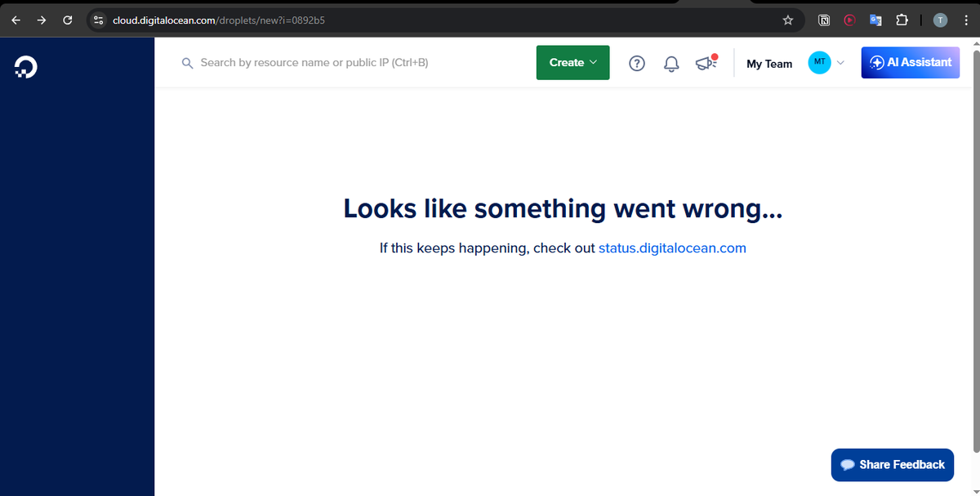The height and width of the screenshot is (496, 980).
Task: Click the scrollbar down arrow
Action: (975, 490)
